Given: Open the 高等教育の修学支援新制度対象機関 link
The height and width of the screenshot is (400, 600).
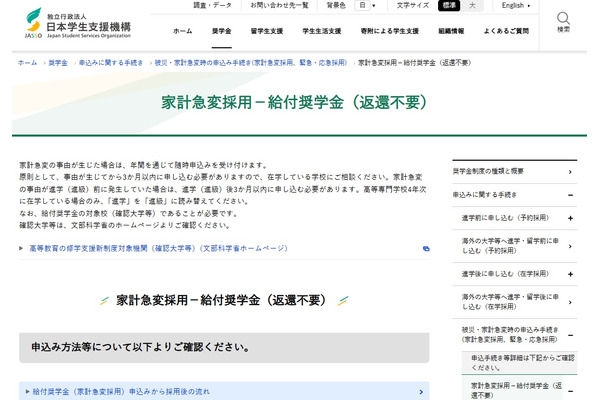Looking at the screenshot, I should tap(158, 248).
